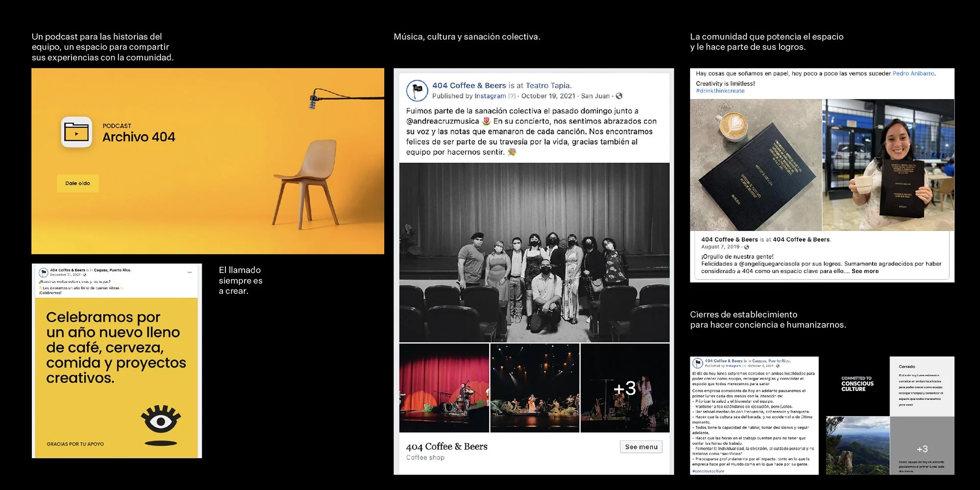Image resolution: width=980 pixels, height=490 pixels.
Task: Select the "Coffee shop" category label
Action: point(425,458)
